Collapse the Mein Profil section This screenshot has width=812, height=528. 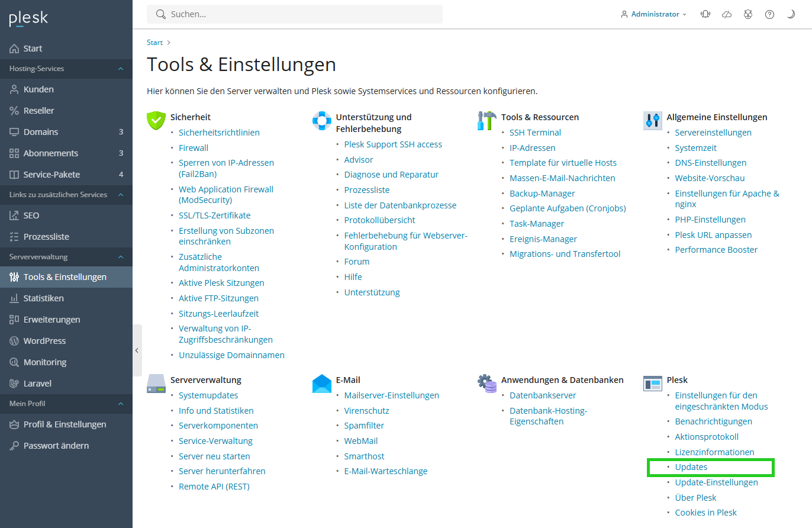tap(121, 404)
